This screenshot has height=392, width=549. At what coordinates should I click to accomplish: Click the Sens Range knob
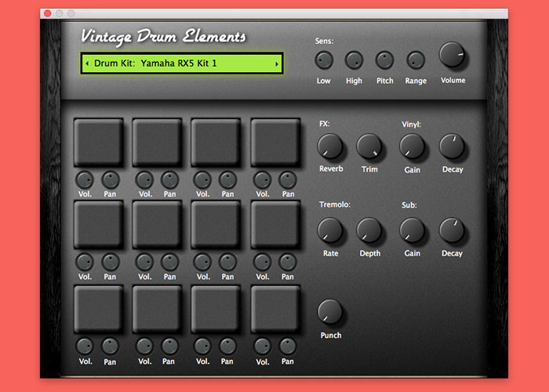(x=416, y=60)
